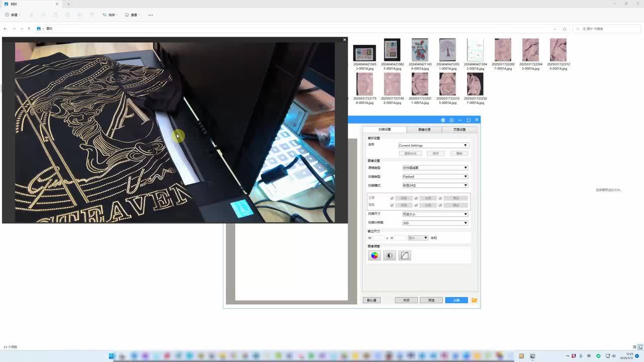Image resolution: width=644 pixels, height=362 pixels.
Task: Select the rabbit doll image thumbnail
Action: coord(420,50)
